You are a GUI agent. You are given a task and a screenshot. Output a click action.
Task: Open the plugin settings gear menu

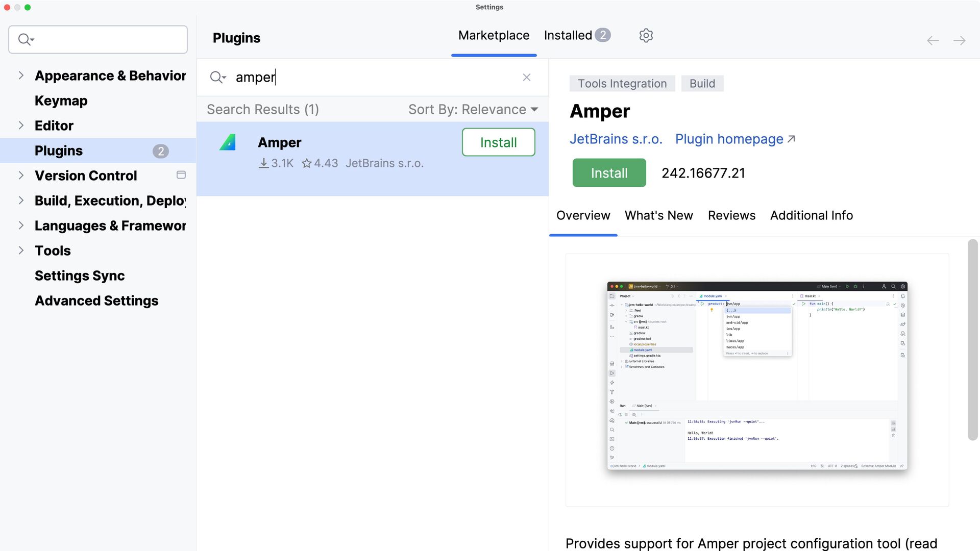pyautogui.click(x=646, y=35)
